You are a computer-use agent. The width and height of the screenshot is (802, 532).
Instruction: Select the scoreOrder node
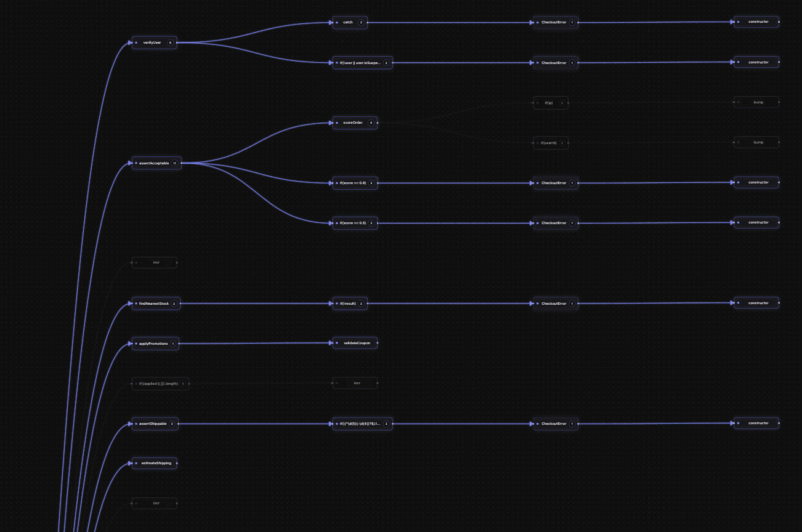[355, 123]
